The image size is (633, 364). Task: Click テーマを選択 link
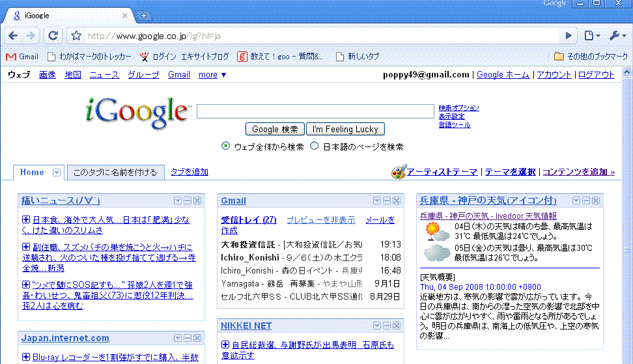pos(510,172)
